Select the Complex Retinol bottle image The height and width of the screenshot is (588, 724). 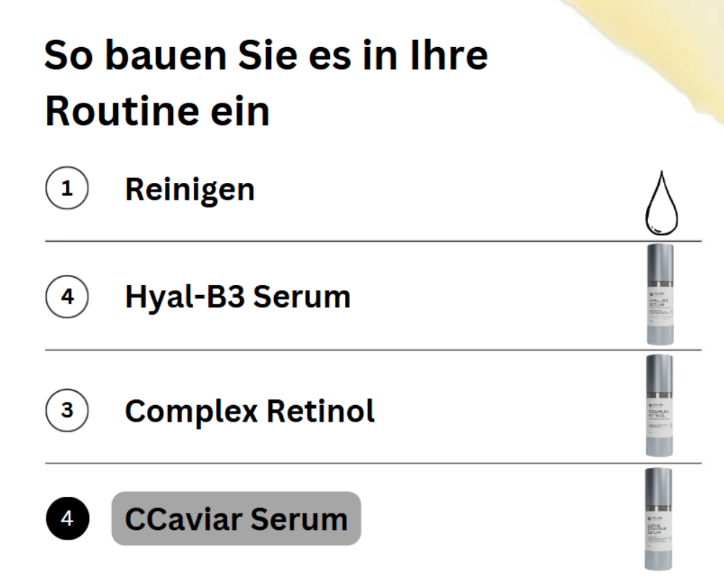660,405
